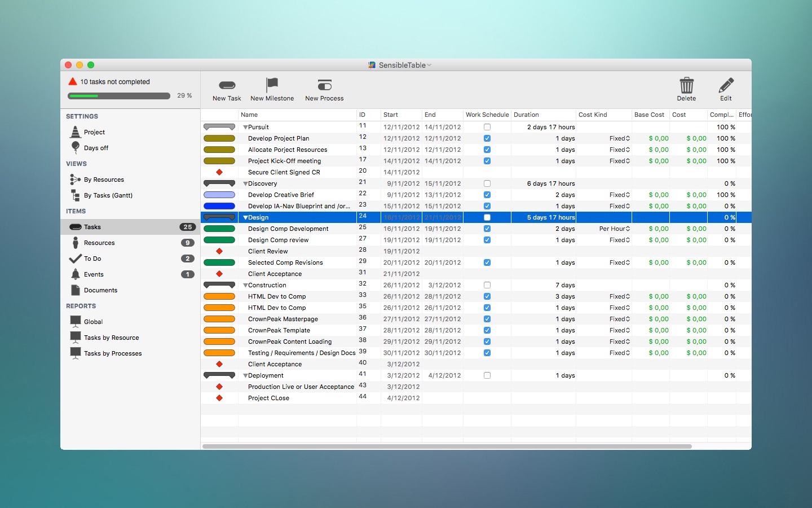Screen dimensions: 812x508
Task: Click orange color bar of CrownPeak Masterpage
Action: coord(219,319)
